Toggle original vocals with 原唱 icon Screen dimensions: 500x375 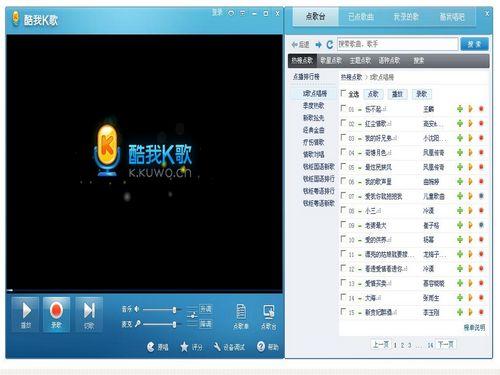tap(151, 347)
